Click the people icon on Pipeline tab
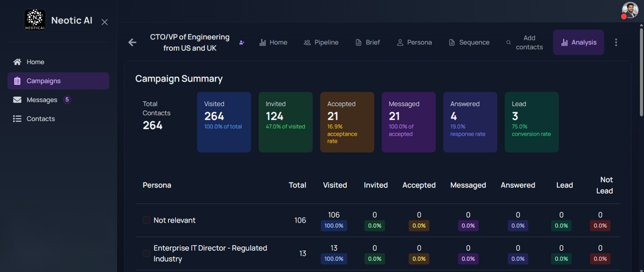The image size is (644, 272). (307, 42)
